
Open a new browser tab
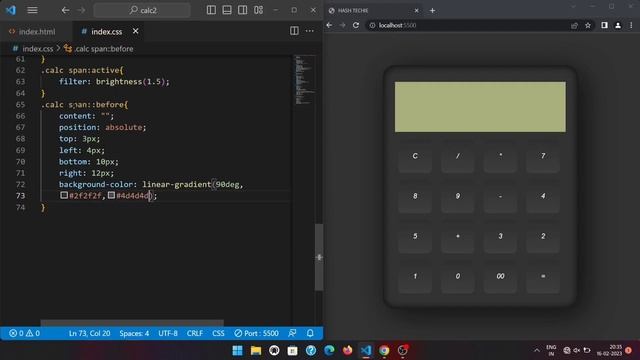432,11
